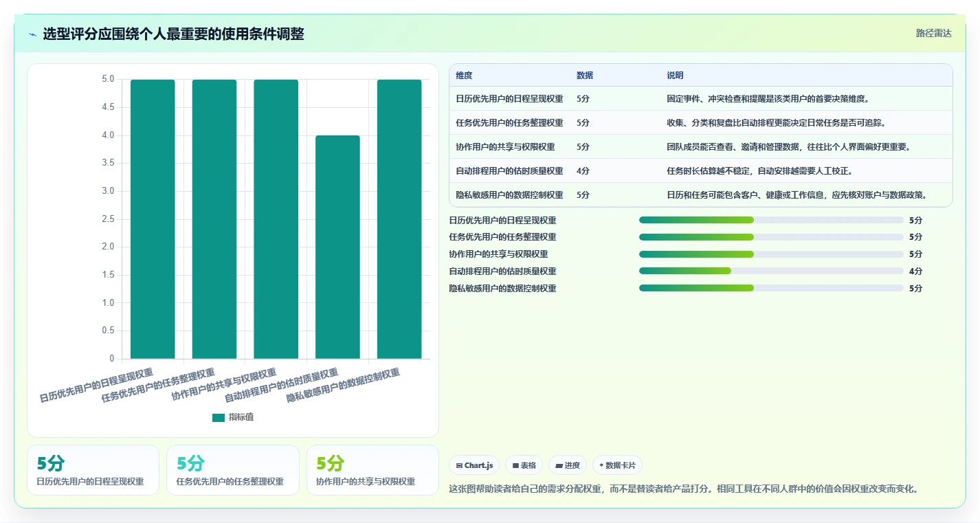The height and width of the screenshot is (523, 980).
Task: Click the bar for 隐私敏感用户的数据控制权重
Action: (399, 219)
